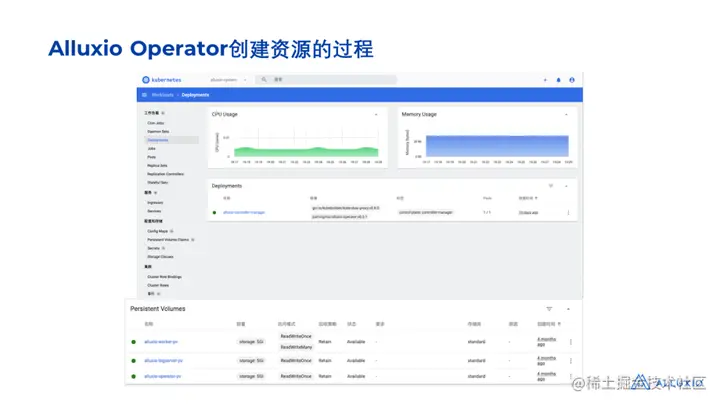Click the green status dot of alluxio-operator-pv
Screen dimensions: 720x405
[x=134, y=376]
